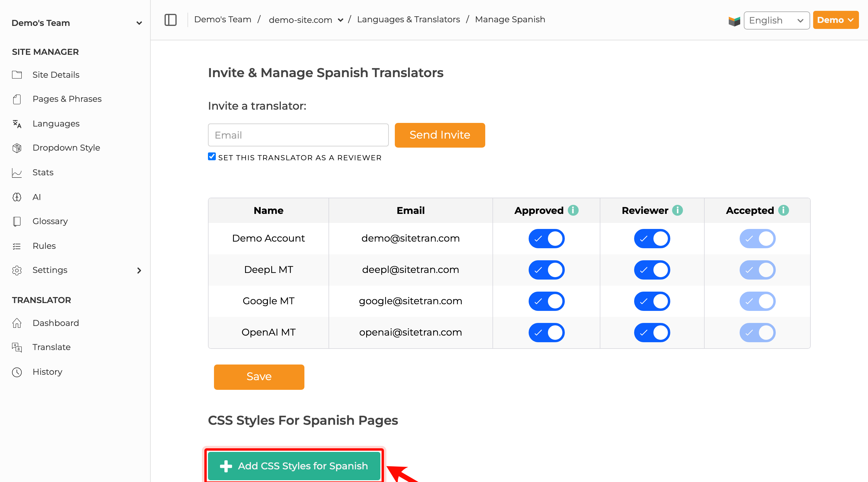The image size is (868, 482).
Task: Click the Accepted column info icon
Action: (x=783, y=210)
